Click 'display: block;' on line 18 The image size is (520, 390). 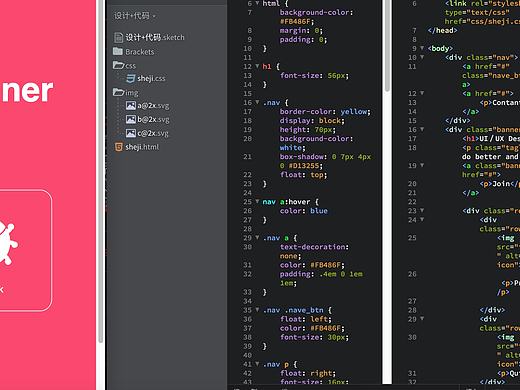point(312,121)
